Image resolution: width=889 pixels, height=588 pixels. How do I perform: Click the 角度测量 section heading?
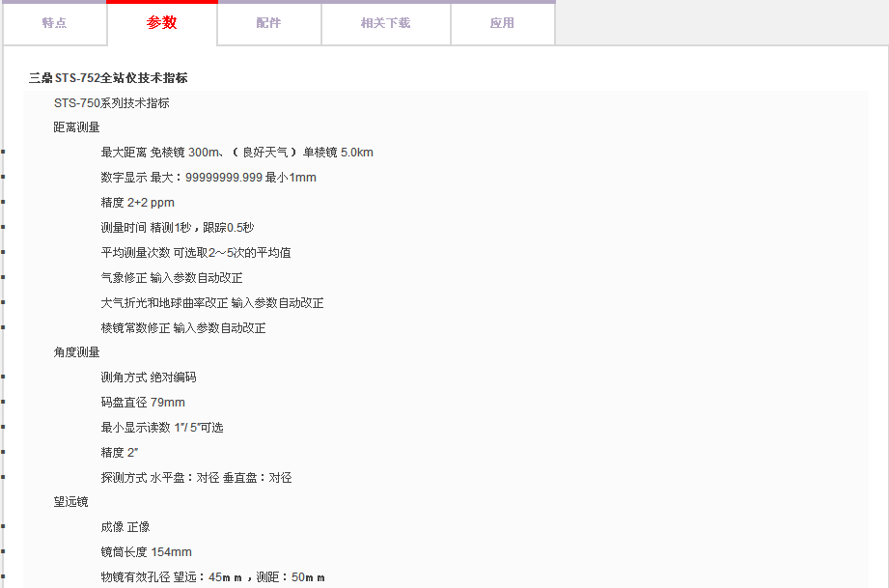pos(76,352)
